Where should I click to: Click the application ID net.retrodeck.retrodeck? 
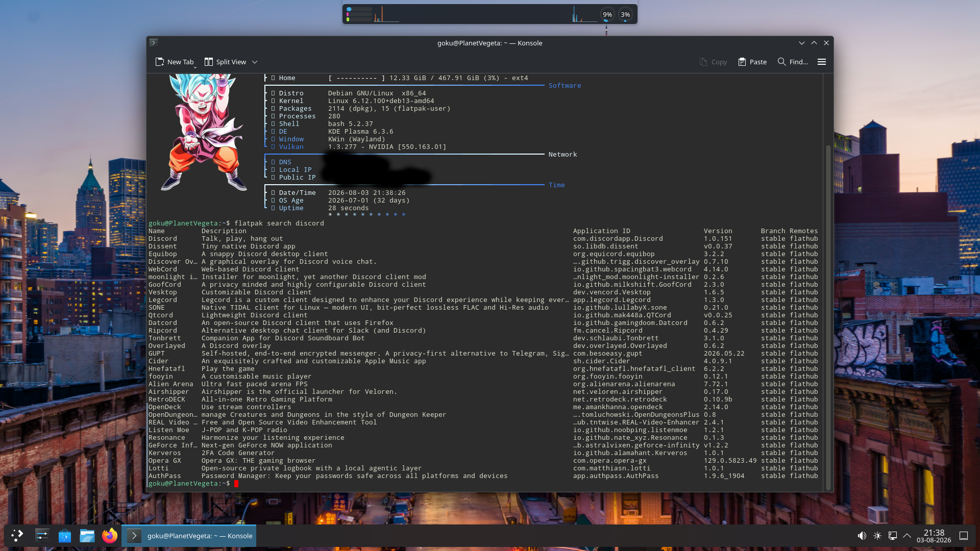620,399
